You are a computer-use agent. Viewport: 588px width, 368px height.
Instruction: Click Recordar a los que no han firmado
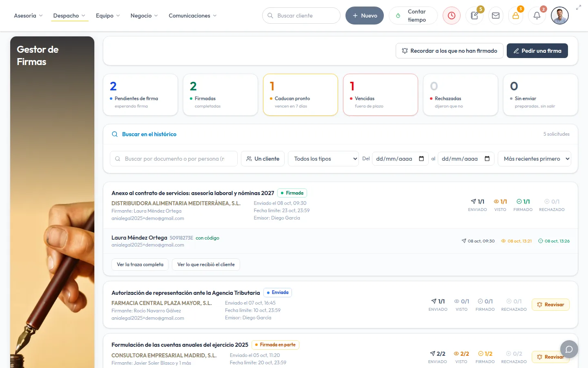click(450, 51)
